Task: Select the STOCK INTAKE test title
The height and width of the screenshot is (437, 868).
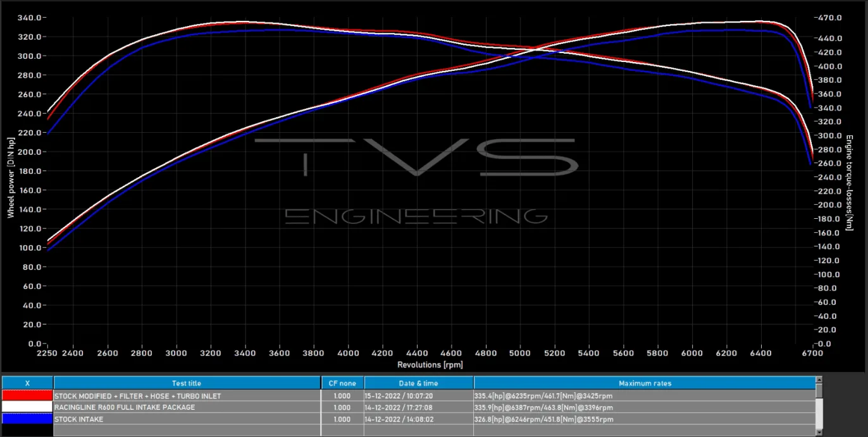Action: 79,419
